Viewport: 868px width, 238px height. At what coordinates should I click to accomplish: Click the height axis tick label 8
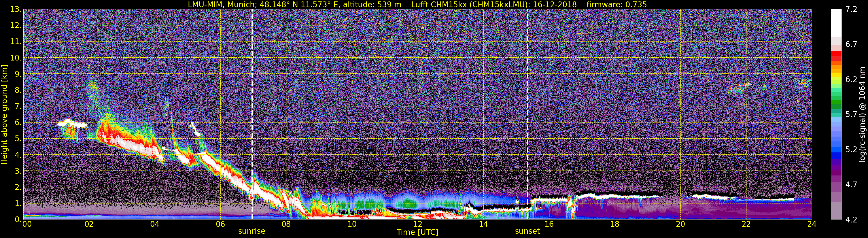18,90
